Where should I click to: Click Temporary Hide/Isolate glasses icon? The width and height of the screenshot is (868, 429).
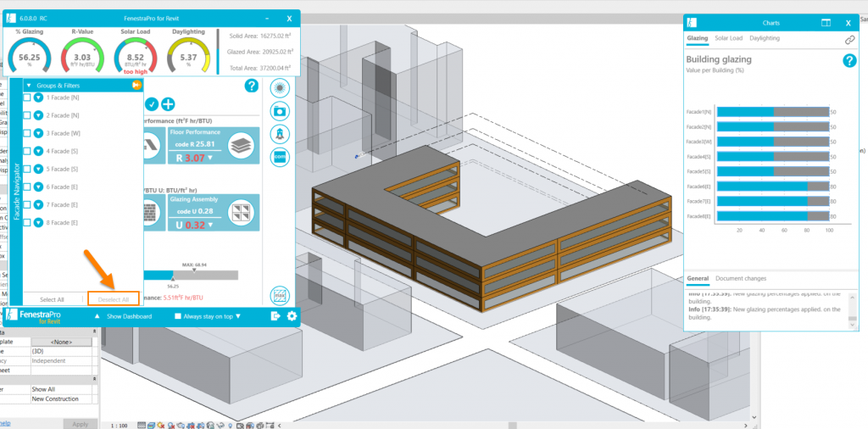(221, 425)
